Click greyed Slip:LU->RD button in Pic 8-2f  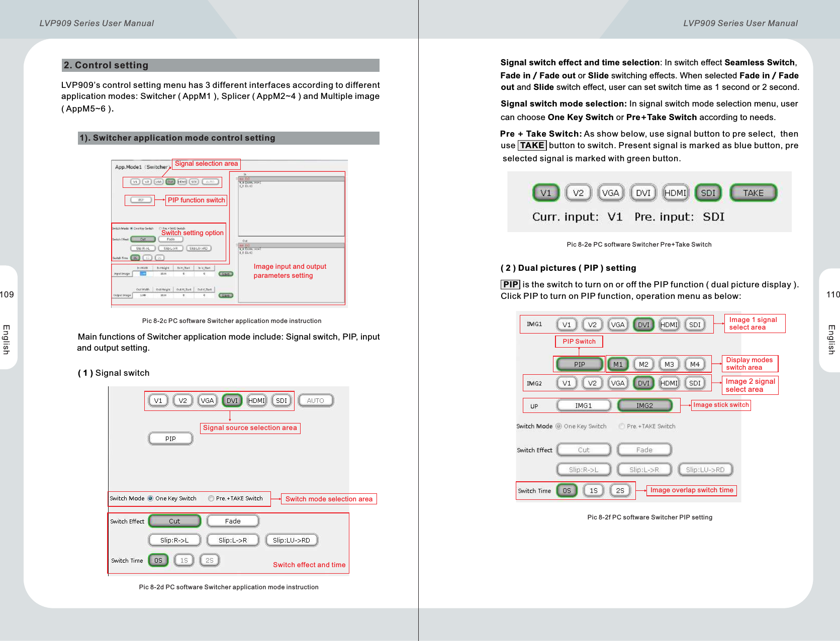[x=705, y=469]
